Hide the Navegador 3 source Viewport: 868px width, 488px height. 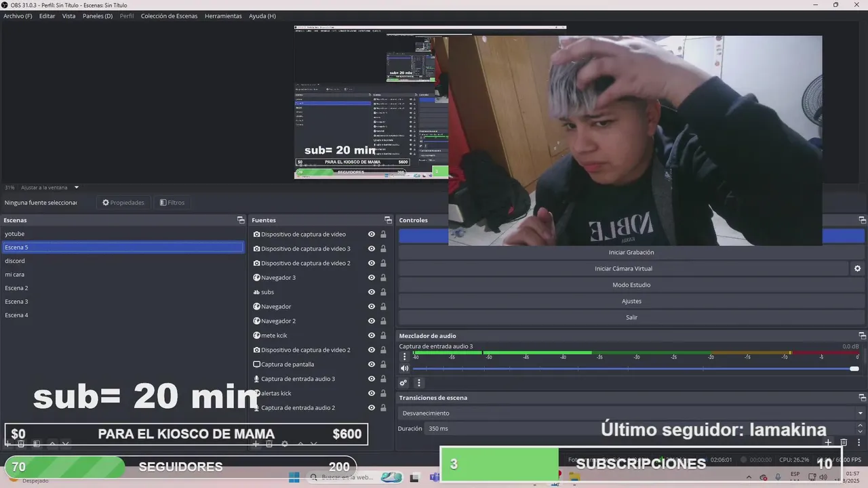click(372, 277)
